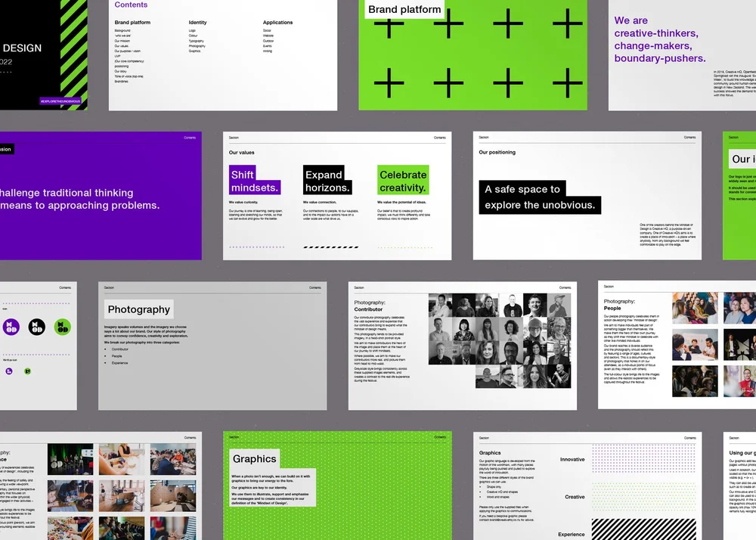Screen dimensions: 756x540
Task: Open 'Logo' entry in the Contents list
Action: [x=192, y=30]
